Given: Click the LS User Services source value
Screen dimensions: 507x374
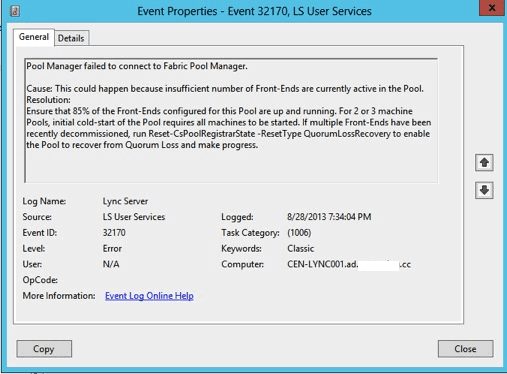Looking at the screenshot, I should 134,217.
